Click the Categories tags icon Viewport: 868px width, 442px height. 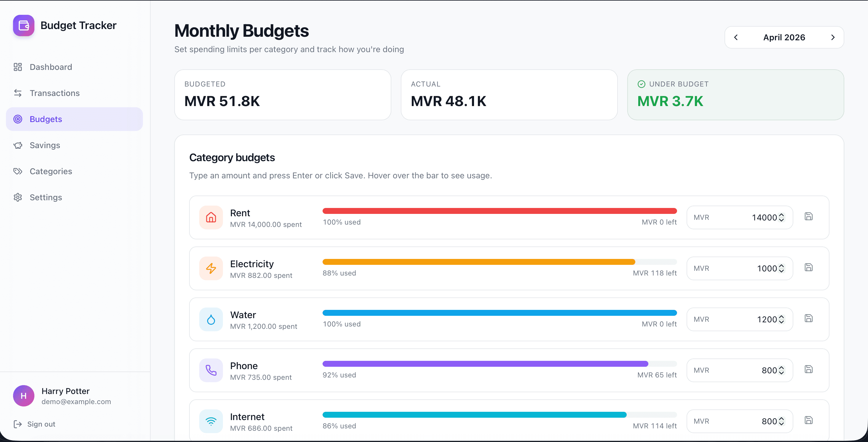[x=18, y=171]
